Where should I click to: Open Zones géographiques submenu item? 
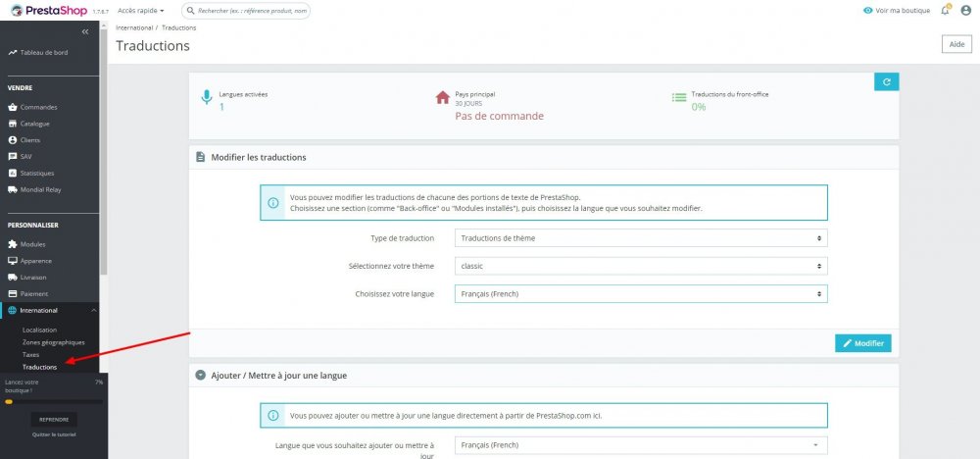coord(54,342)
